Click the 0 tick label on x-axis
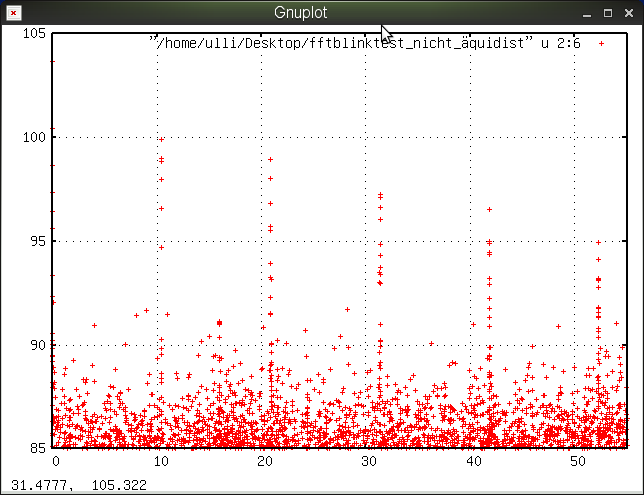644x495 pixels. click(x=56, y=461)
